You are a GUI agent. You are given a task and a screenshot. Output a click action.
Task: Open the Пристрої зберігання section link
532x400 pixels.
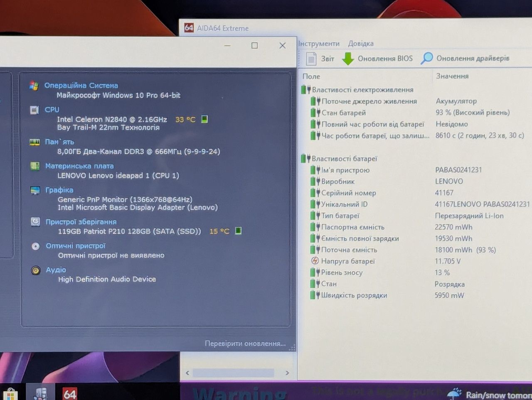click(81, 222)
